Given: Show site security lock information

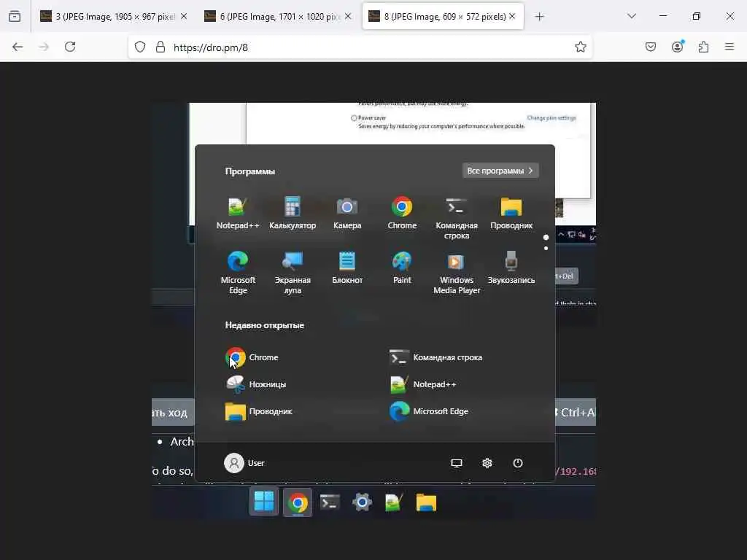Looking at the screenshot, I should 160,47.
